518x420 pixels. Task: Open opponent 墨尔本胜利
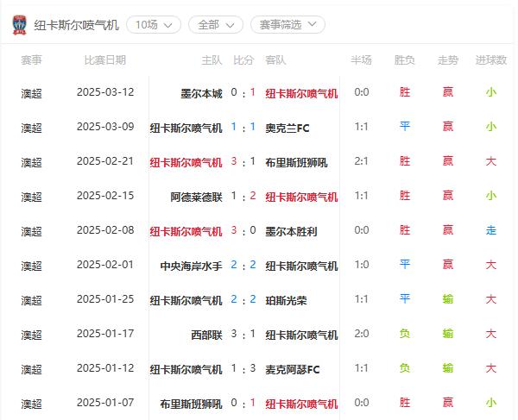pos(291,232)
